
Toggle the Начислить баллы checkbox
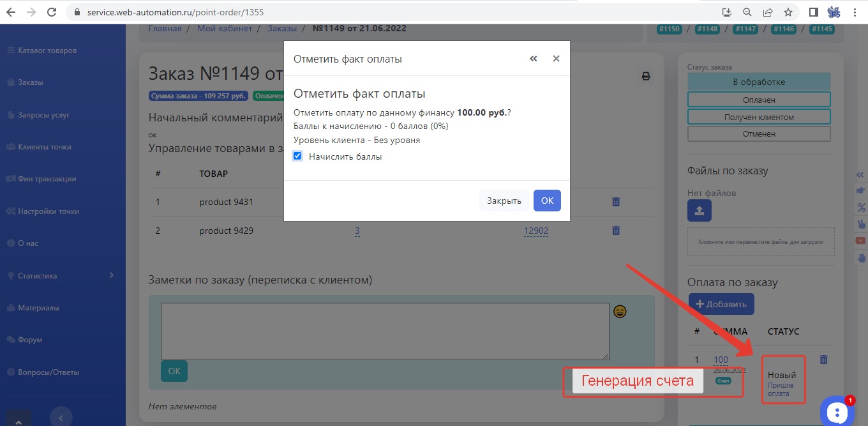point(297,156)
